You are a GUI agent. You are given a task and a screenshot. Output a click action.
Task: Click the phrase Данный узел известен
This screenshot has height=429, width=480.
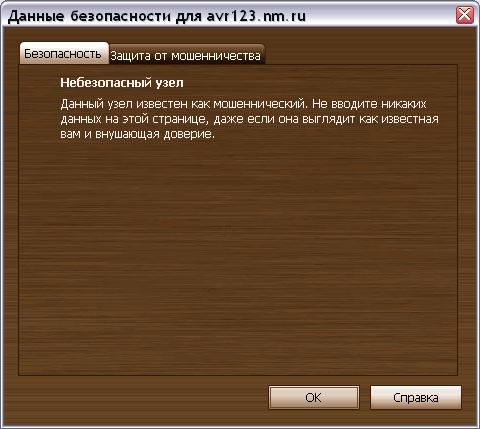click(125, 104)
